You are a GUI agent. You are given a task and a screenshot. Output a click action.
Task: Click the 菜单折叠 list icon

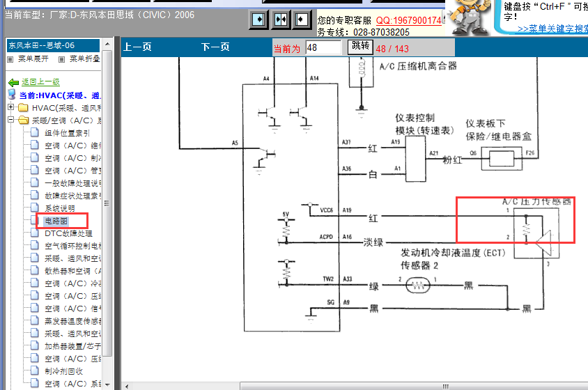click(x=62, y=59)
